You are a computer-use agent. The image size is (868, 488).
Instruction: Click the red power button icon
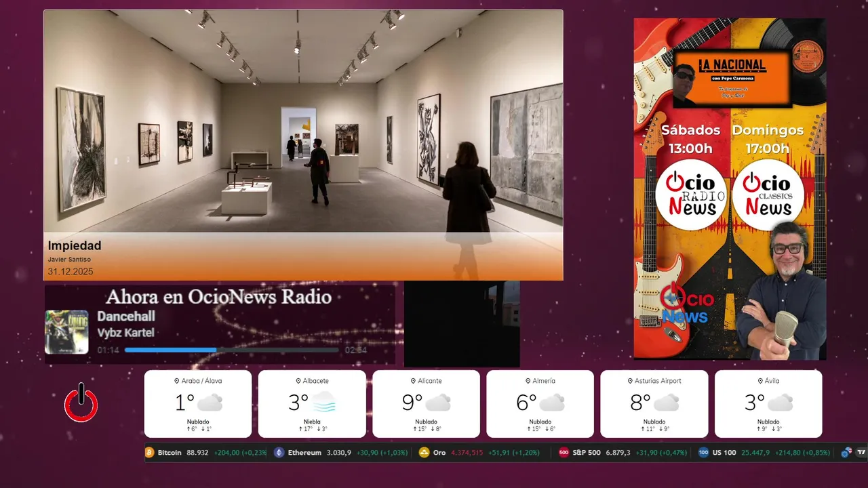(x=81, y=403)
